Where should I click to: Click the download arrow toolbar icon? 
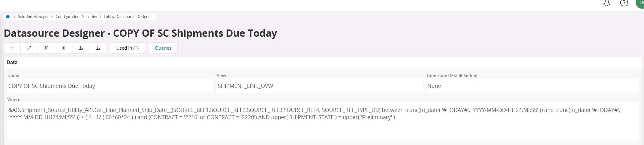(98, 48)
